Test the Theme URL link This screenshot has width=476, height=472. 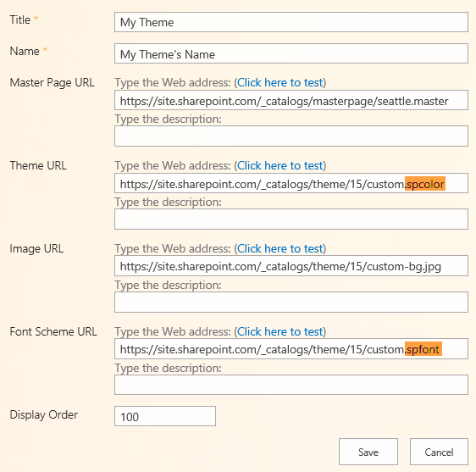[x=280, y=165]
